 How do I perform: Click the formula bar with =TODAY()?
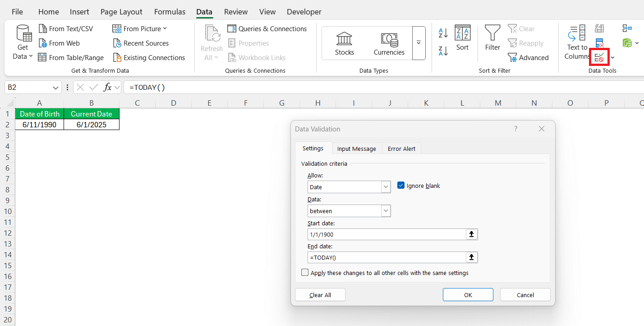[383, 87]
